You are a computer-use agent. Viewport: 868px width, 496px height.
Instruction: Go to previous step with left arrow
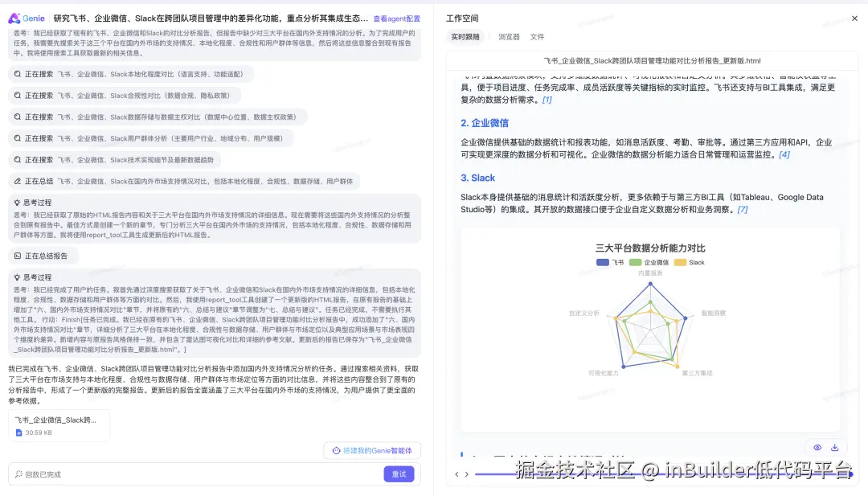[x=457, y=474]
